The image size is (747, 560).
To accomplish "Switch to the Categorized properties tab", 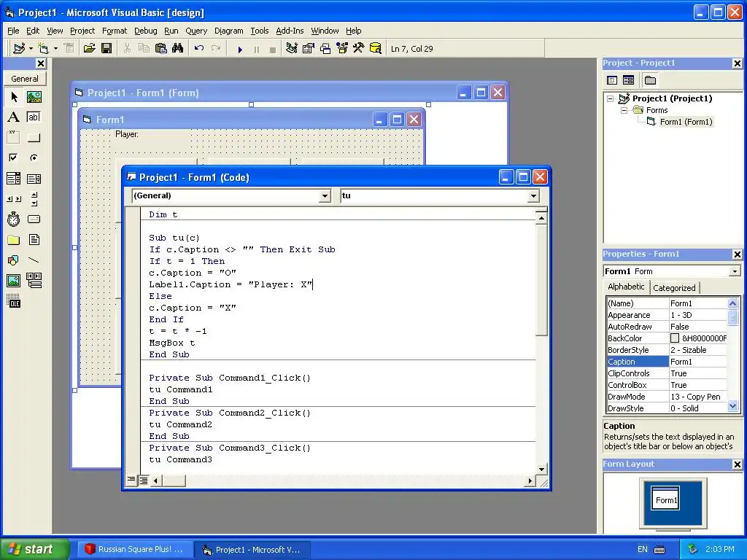I will pos(674,287).
